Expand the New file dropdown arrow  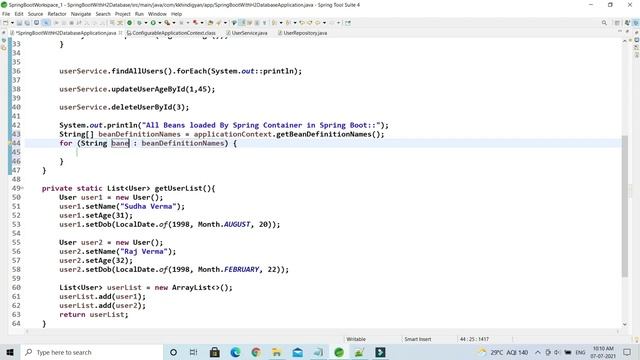point(12,23)
